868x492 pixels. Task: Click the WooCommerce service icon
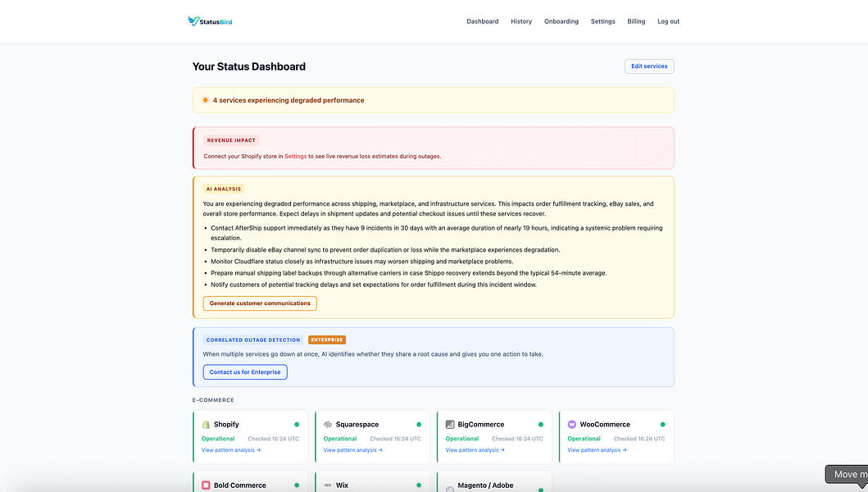(572, 425)
